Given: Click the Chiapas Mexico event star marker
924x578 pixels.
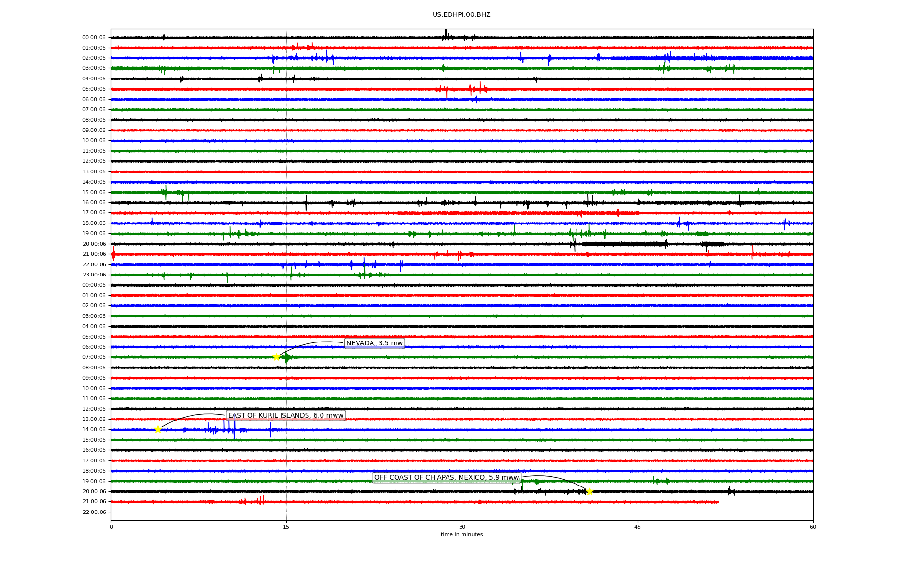Looking at the screenshot, I should click(590, 491).
